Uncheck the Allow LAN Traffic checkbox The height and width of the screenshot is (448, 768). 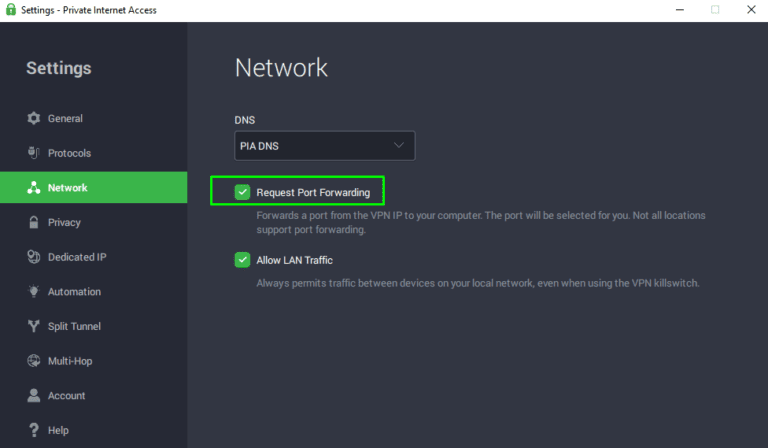pyautogui.click(x=242, y=260)
